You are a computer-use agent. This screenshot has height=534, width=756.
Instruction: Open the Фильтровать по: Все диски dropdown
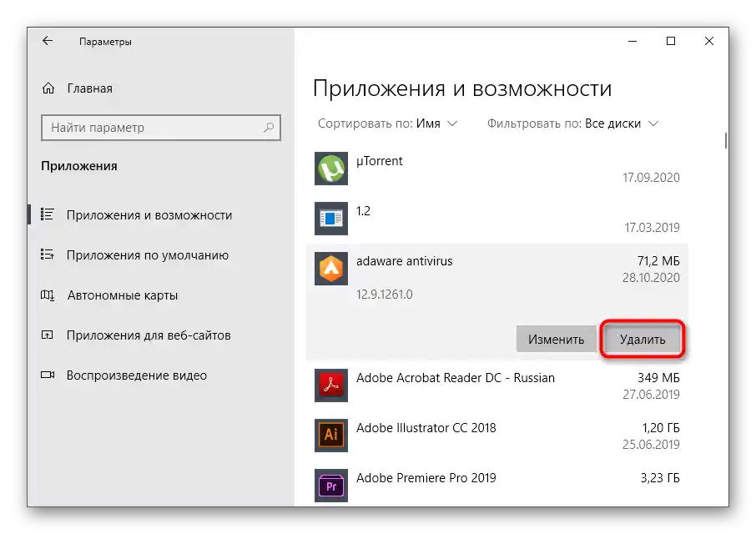[572, 123]
